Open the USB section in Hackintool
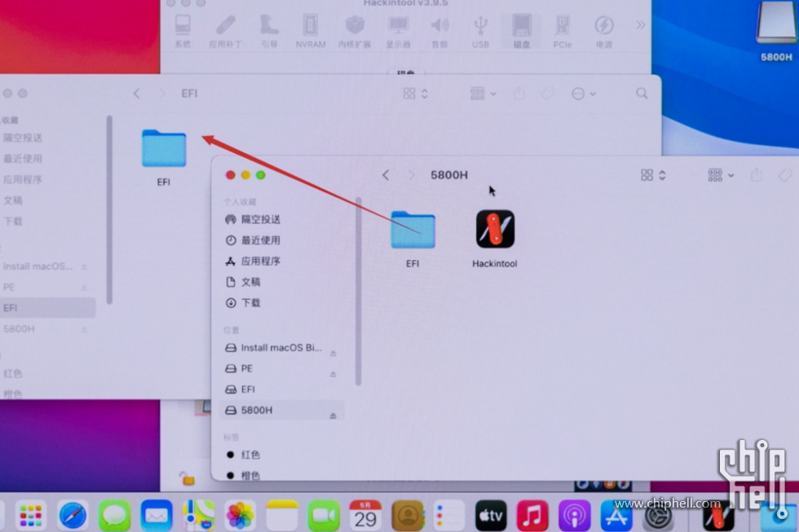Viewport: 799px width, 532px height. tap(480, 32)
